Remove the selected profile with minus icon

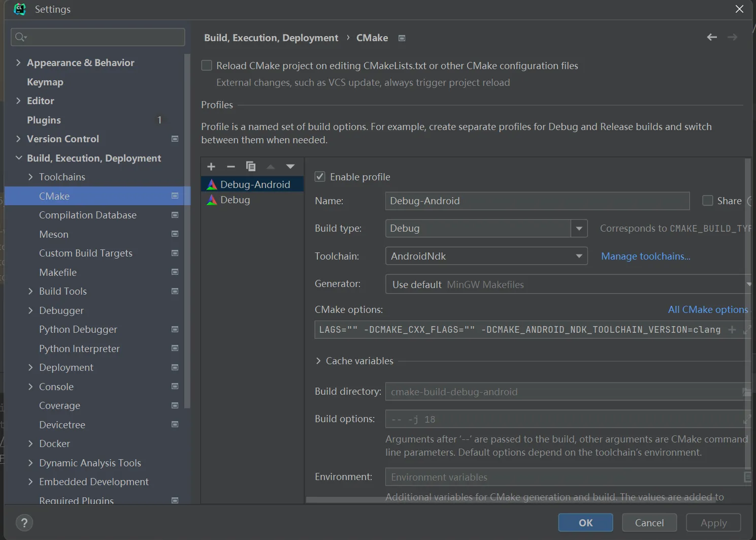[231, 167]
